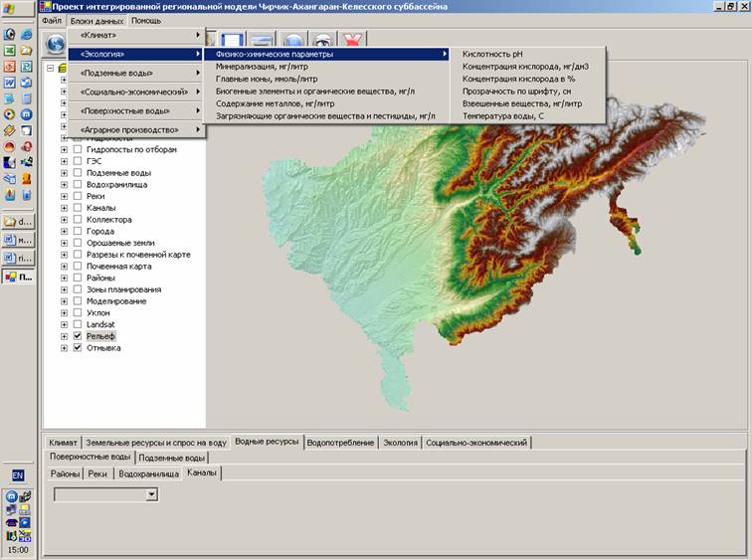Expand the Landsat tree node
Image resolution: width=752 pixels, height=560 pixels.
point(65,325)
